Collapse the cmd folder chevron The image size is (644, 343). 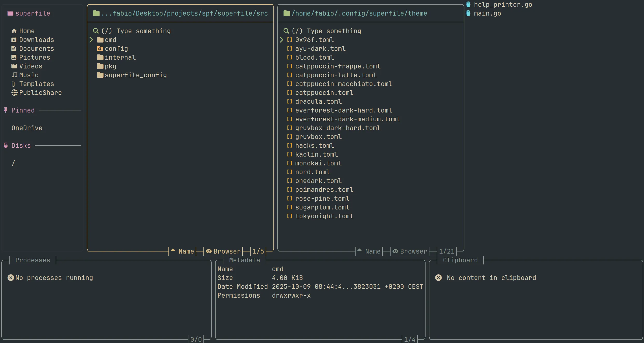(91, 40)
